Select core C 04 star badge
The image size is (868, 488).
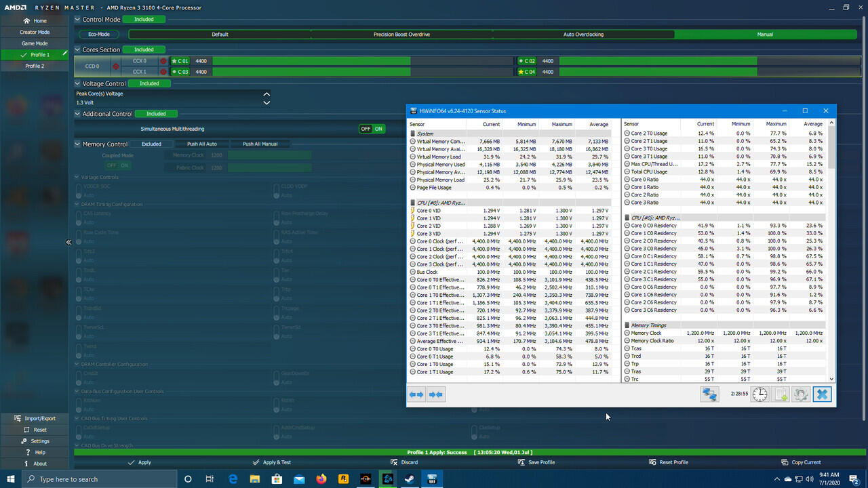pyautogui.click(x=527, y=72)
